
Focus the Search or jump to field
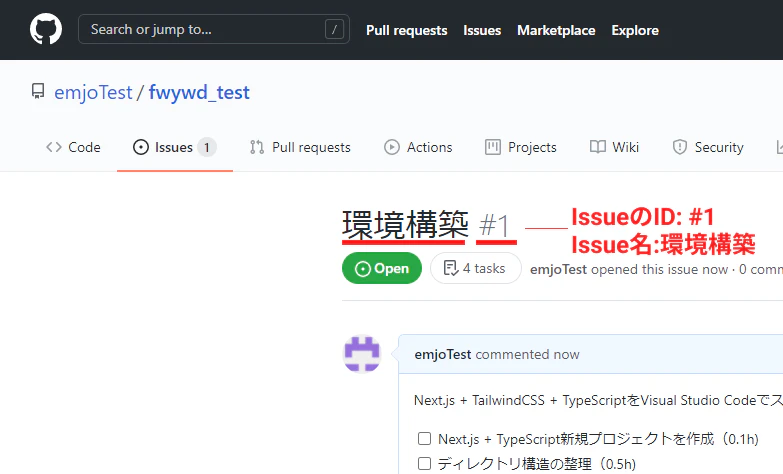[214, 29]
